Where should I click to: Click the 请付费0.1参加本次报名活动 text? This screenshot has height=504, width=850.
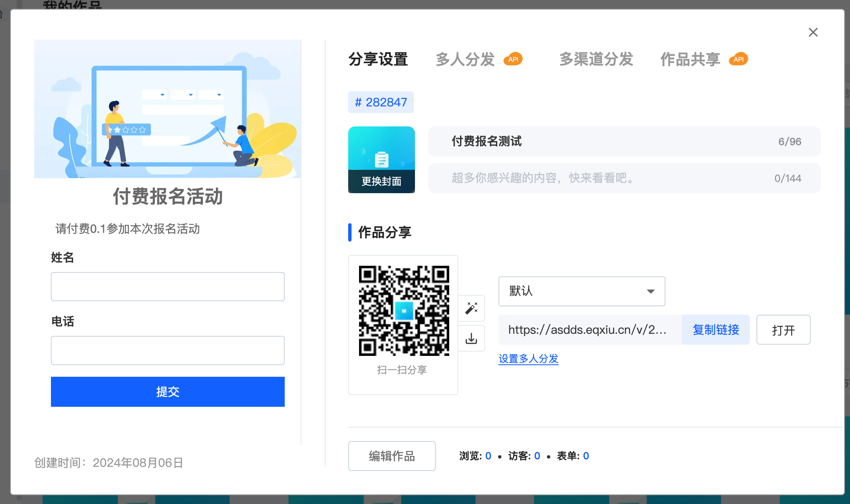[x=127, y=229]
